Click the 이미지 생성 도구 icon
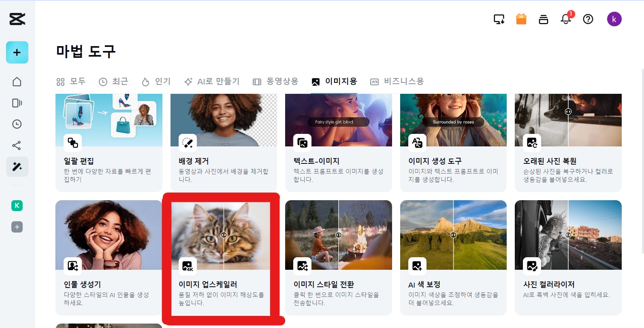The height and width of the screenshot is (328, 644). click(x=417, y=142)
